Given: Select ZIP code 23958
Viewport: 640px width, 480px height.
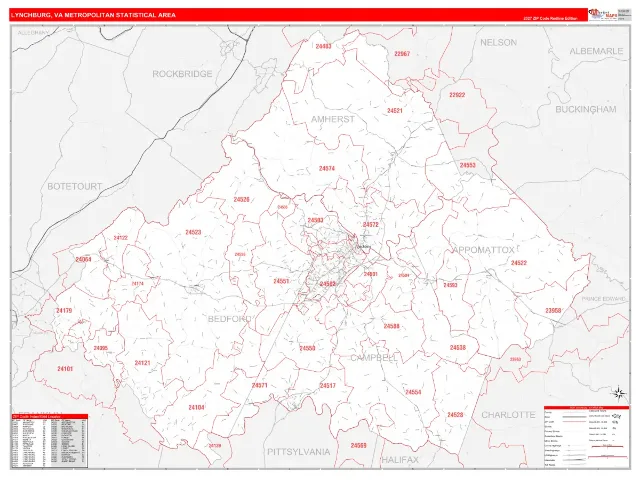Looking at the screenshot, I should [x=553, y=311].
